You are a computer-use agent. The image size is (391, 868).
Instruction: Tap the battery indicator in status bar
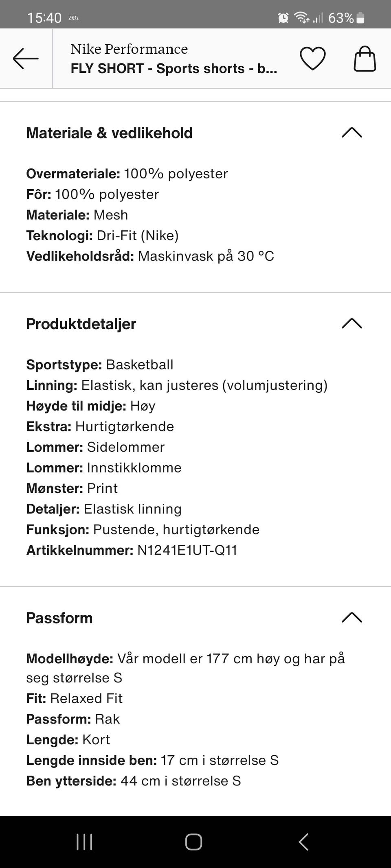pos(360,17)
